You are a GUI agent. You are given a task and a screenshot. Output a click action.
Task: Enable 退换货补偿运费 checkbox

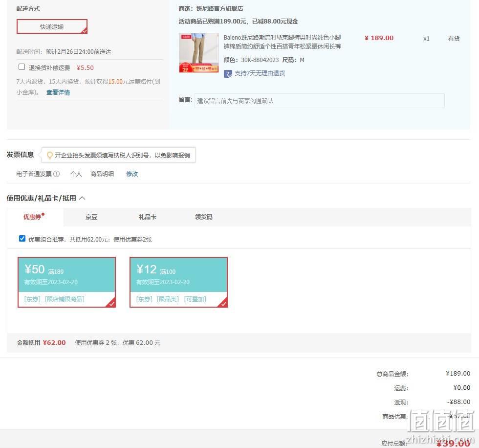click(x=22, y=67)
